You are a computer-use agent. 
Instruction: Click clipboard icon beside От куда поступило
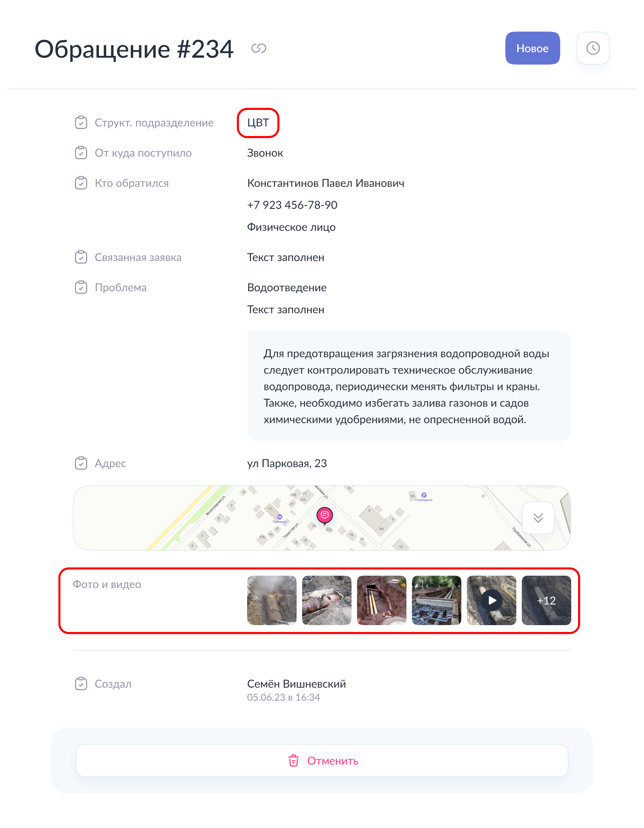click(81, 153)
